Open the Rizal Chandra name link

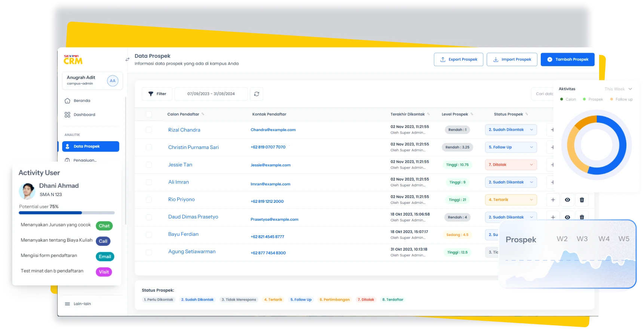(184, 130)
